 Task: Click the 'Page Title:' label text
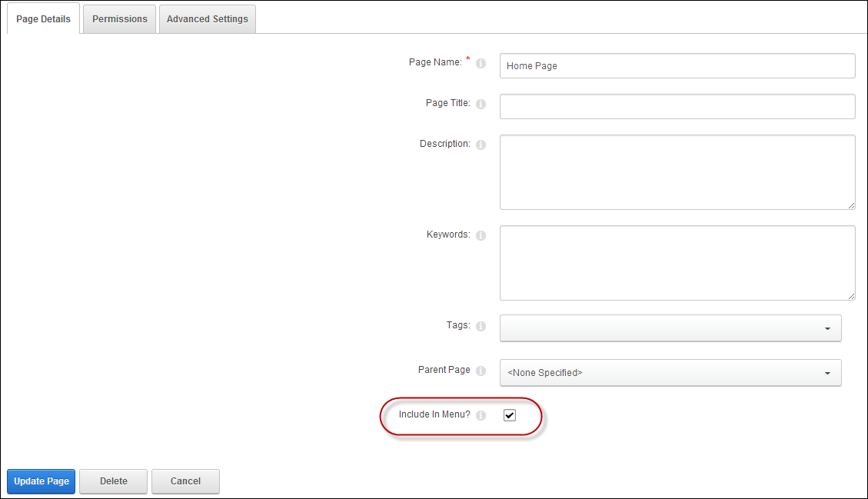pos(448,103)
